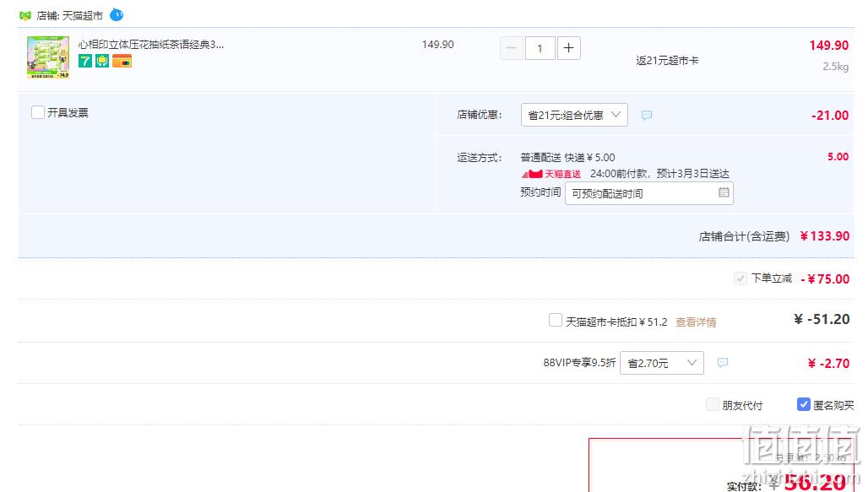Click the Tmall supermarket store logo icon
Viewport: 868px width, 492px height.
click(25, 15)
